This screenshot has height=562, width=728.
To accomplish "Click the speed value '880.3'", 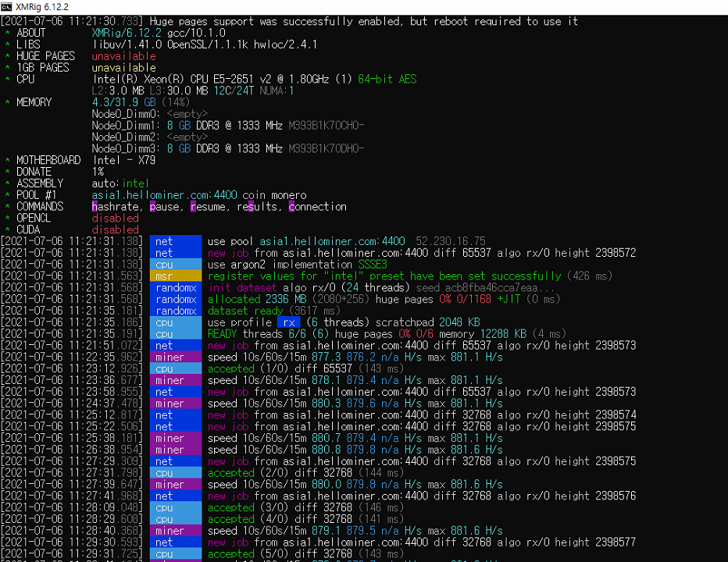I will pos(326,404).
